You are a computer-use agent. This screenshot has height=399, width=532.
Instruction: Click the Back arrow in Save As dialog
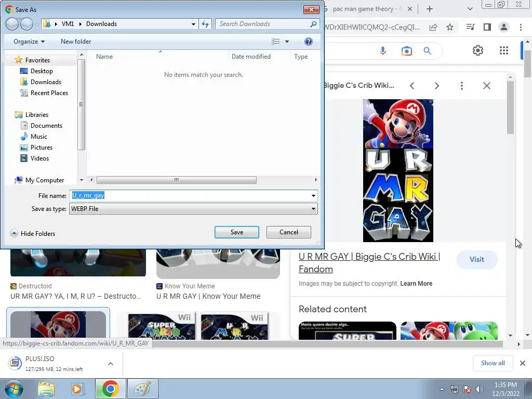[x=12, y=24]
